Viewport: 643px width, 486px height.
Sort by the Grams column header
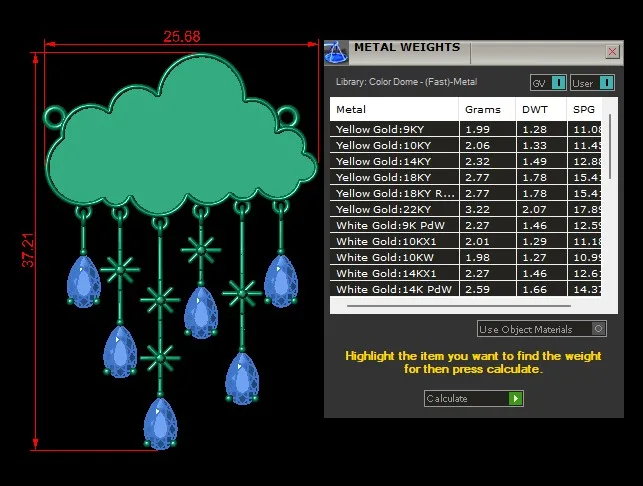487,110
